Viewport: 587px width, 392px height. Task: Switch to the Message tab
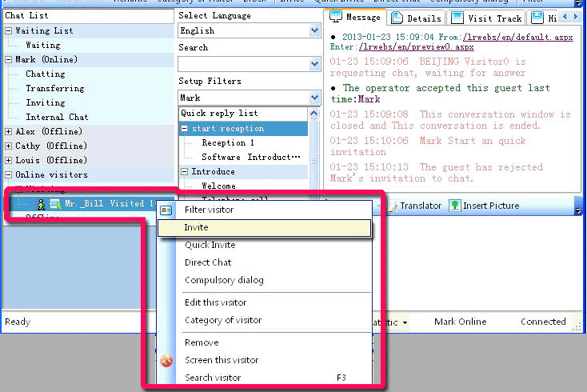tap(354, 18)
